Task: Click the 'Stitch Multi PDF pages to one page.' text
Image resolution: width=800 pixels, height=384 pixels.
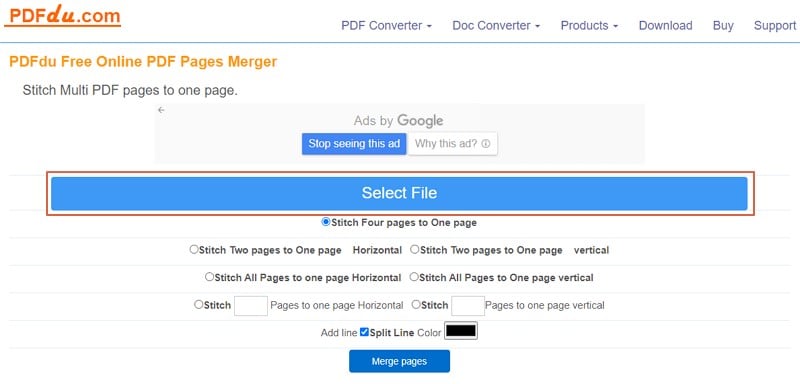Action: [130, 91]
